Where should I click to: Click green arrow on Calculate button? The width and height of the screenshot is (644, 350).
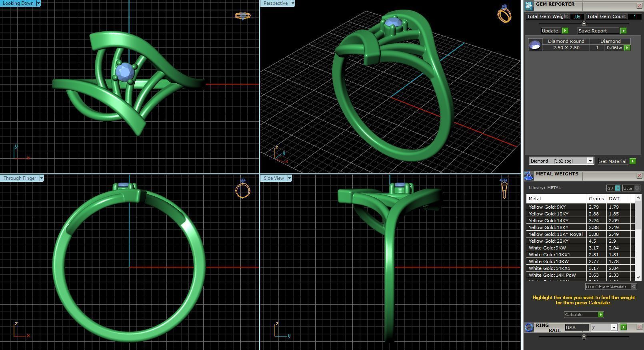[600, 315]
